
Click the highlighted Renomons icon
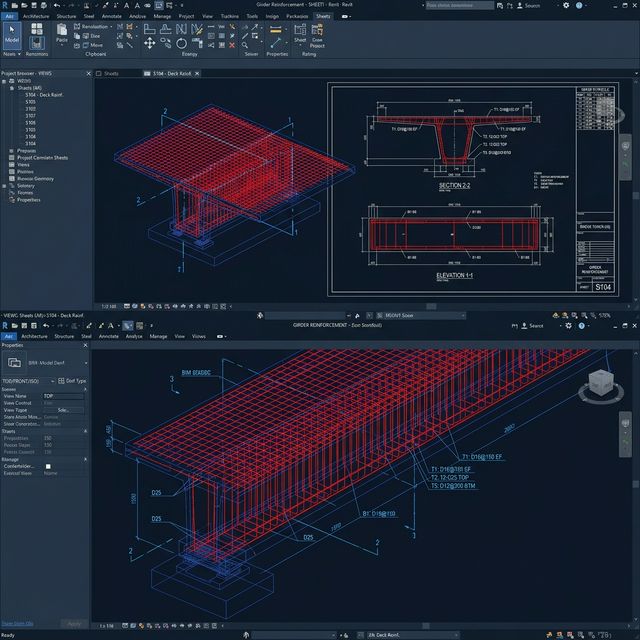click(x=37, y=43)
